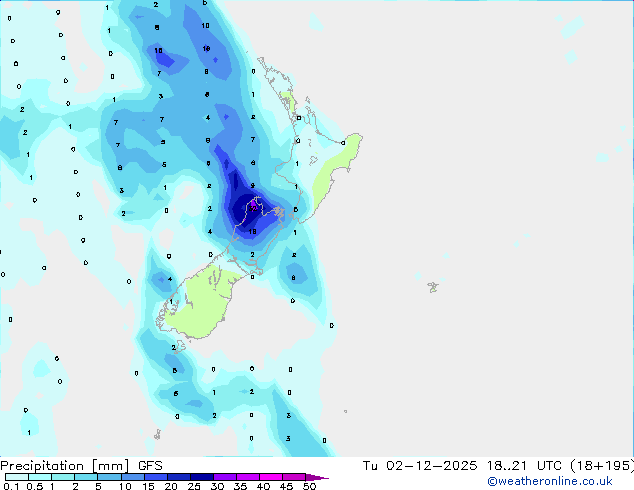Click the legend label '35'

coord(240,486)
